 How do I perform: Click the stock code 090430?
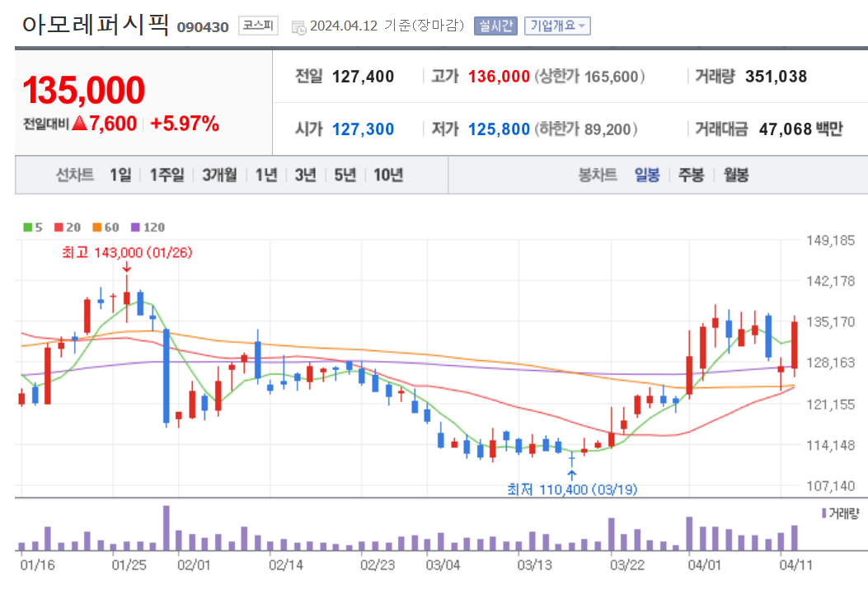203,27
